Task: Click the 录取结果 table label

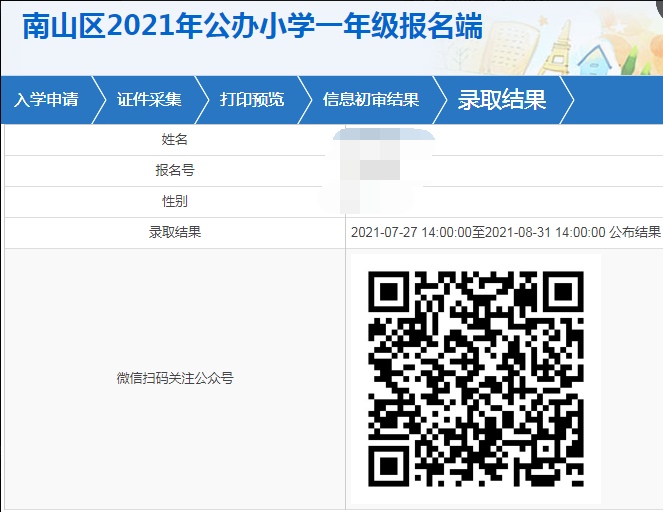Action: (175, 232)
